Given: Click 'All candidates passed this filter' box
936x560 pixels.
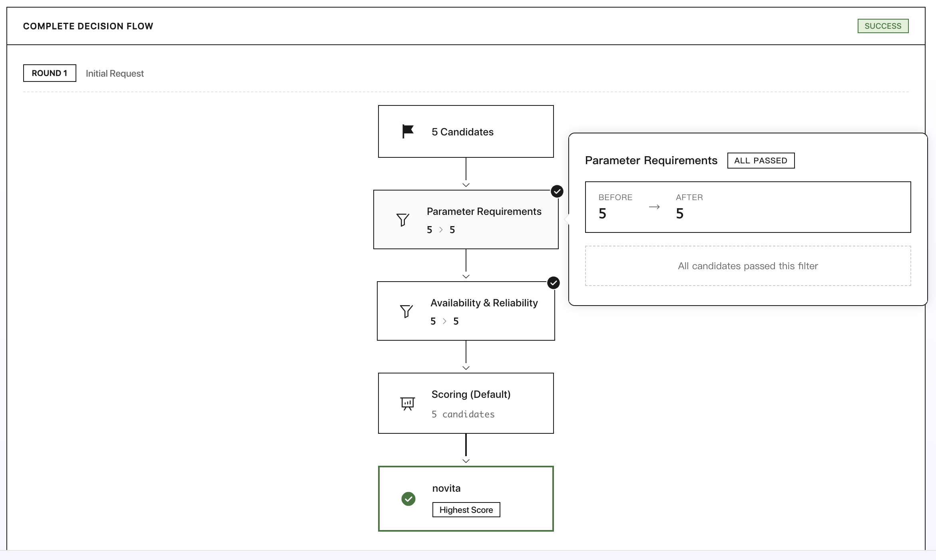Looking at the screenshot, I should pyautogui.click(x=747, y=266).
